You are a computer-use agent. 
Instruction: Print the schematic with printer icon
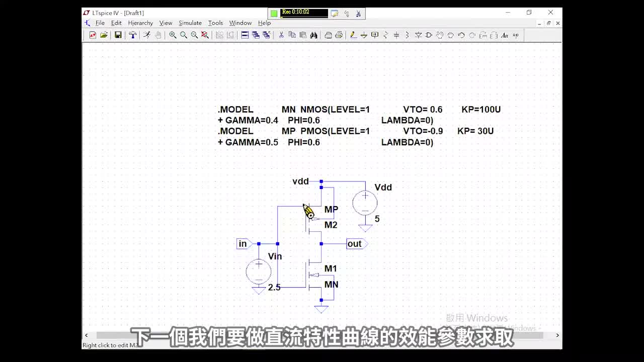pos(339,35)
